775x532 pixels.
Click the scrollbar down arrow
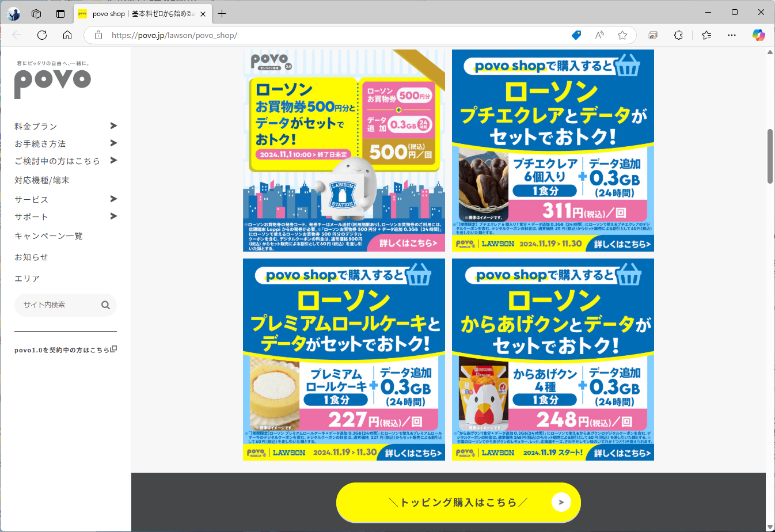pyautogui.click(x=770, y=527)
